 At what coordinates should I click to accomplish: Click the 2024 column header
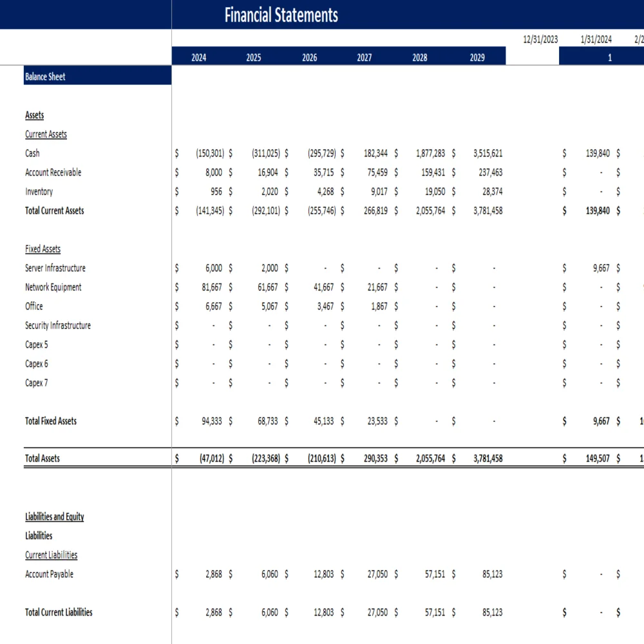click(x=198, y=57)
